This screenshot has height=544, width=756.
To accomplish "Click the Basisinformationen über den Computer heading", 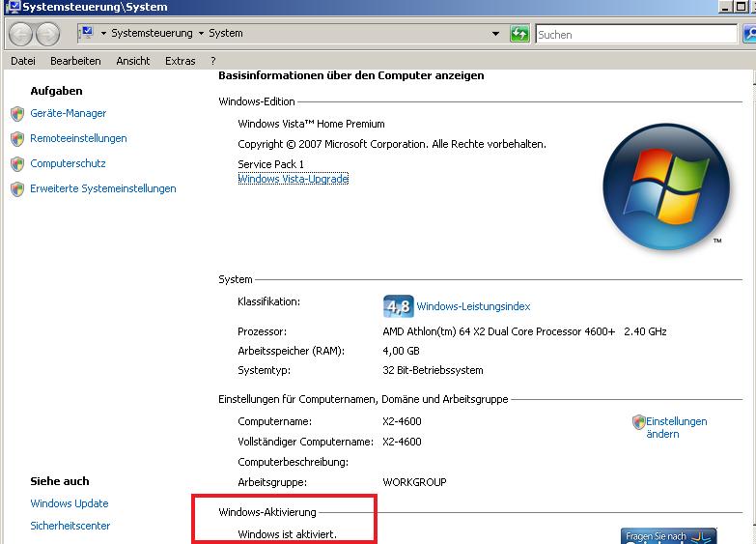I will [351, 75].
